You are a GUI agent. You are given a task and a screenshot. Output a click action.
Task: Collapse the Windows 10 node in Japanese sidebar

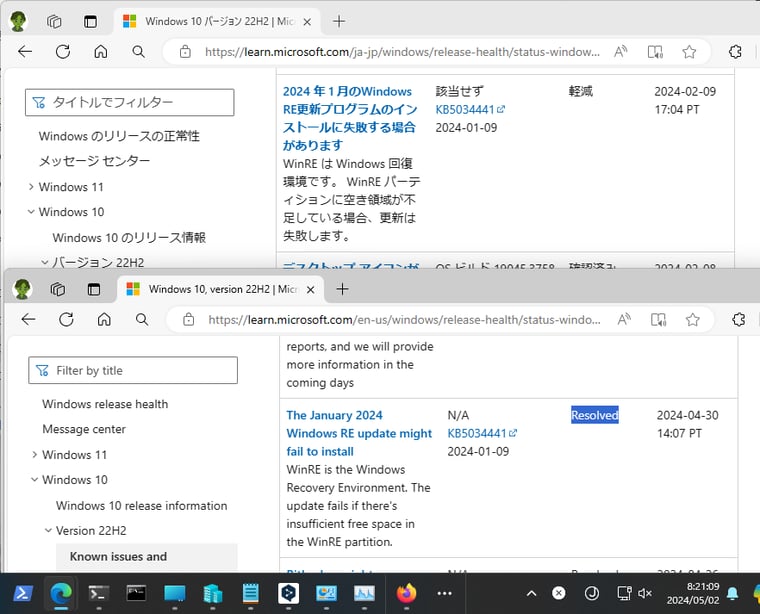31,212
